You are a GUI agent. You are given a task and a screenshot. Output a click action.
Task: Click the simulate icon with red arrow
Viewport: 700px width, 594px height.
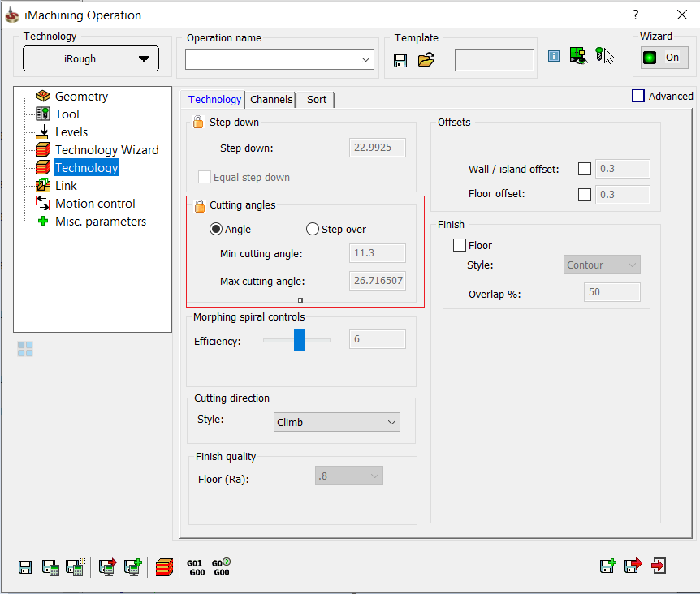[x=107, y=566]
